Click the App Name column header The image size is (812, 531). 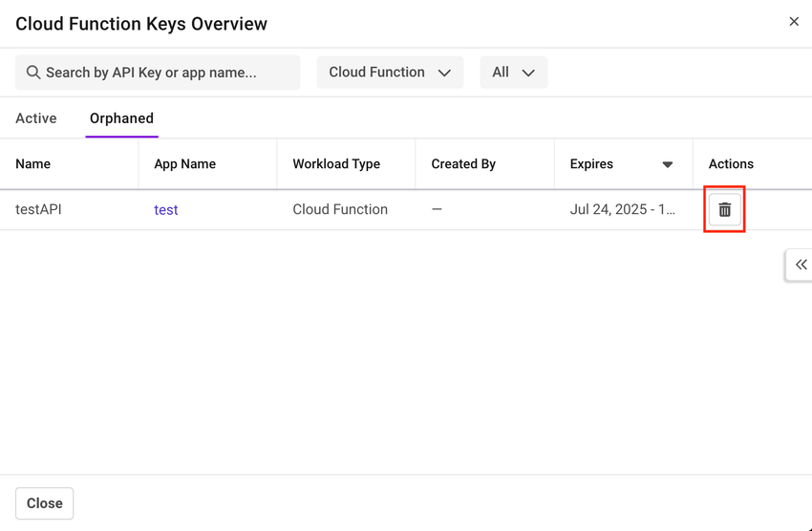[184, 164]
